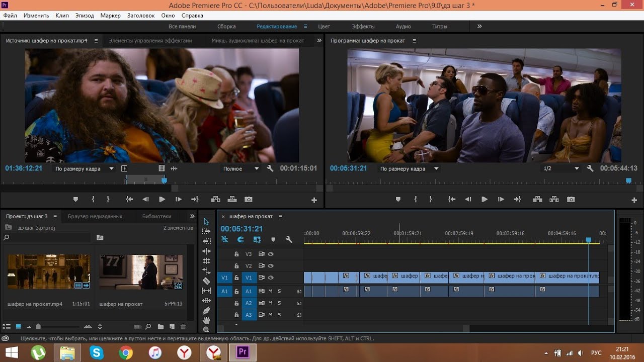
Task: Launch uTorrent from the taskbar
Action: point(38,353)
